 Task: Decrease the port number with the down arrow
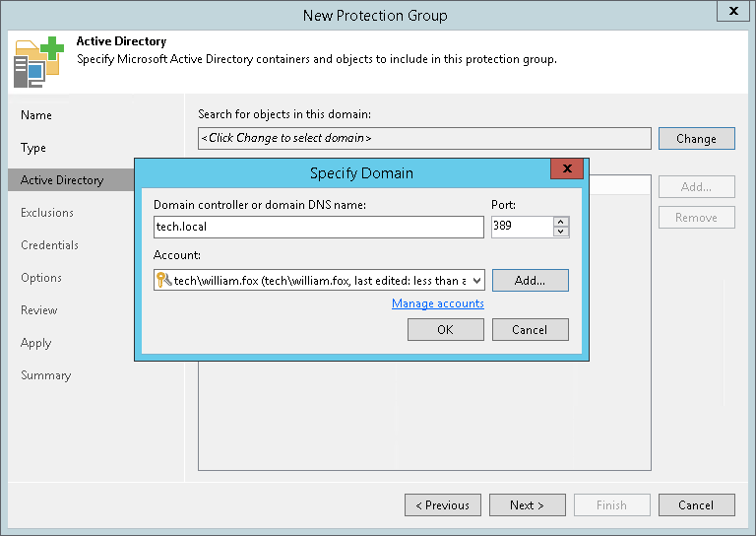click(x=561, y=233)
